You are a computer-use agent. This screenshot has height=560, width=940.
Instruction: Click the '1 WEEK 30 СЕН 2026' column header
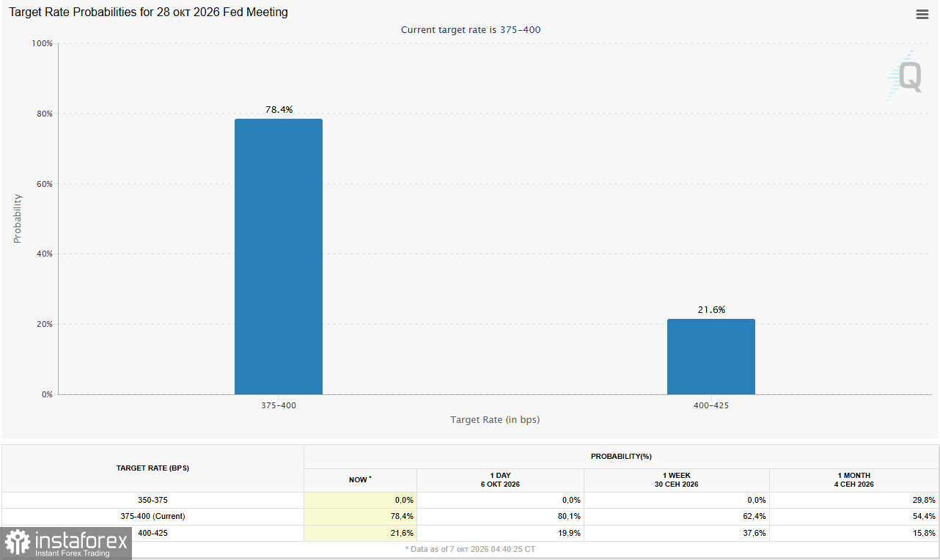(x=676, y=480)
